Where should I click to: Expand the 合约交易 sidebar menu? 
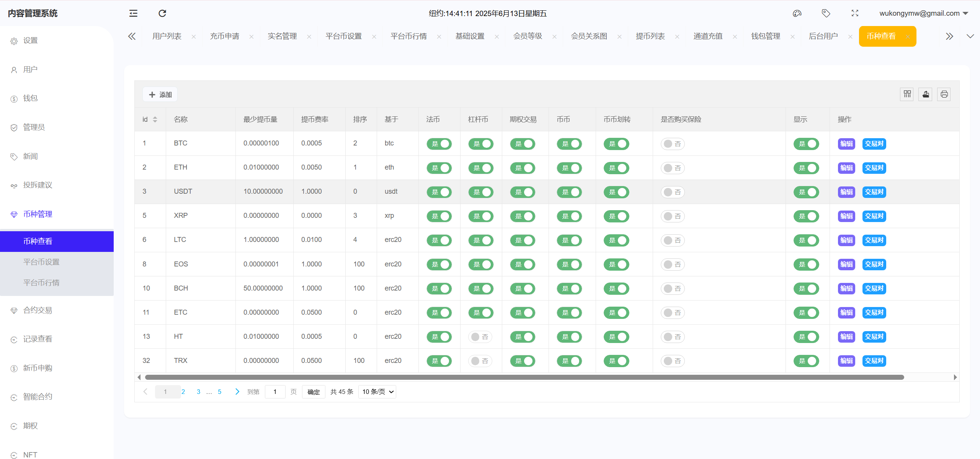(38, 310)
